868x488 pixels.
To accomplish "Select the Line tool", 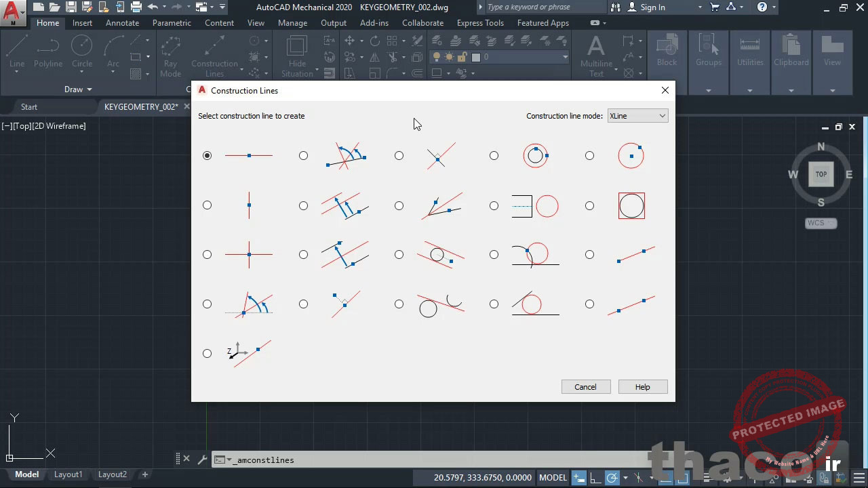I will pos(17,52).
